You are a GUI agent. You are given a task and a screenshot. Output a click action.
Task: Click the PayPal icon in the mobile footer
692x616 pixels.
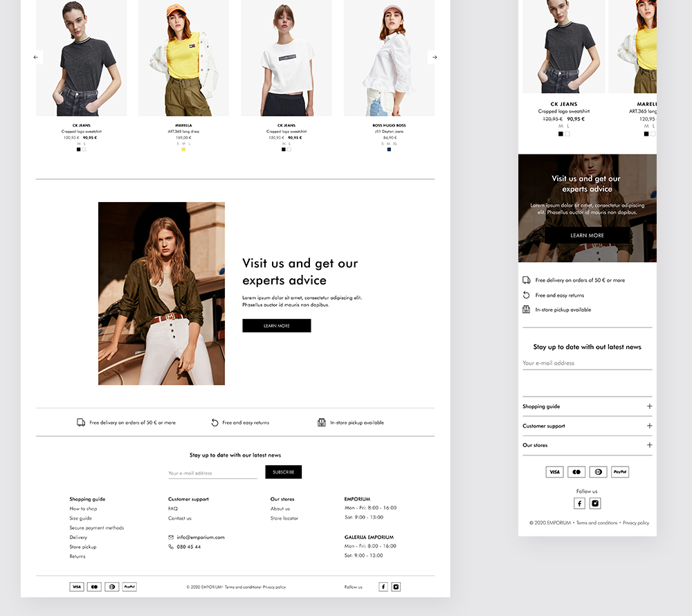pos(620,472)
